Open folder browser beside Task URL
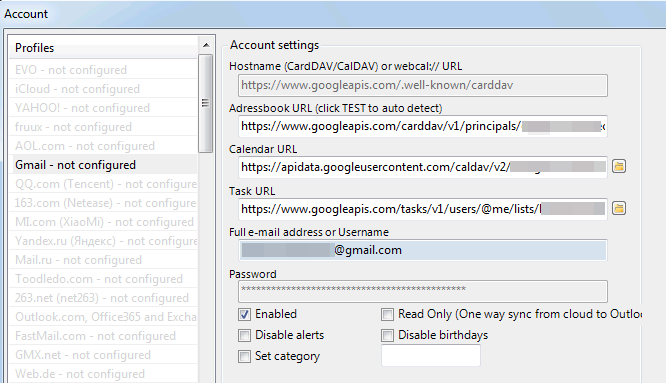The image size is (666, 383). [x=619, y=208]
